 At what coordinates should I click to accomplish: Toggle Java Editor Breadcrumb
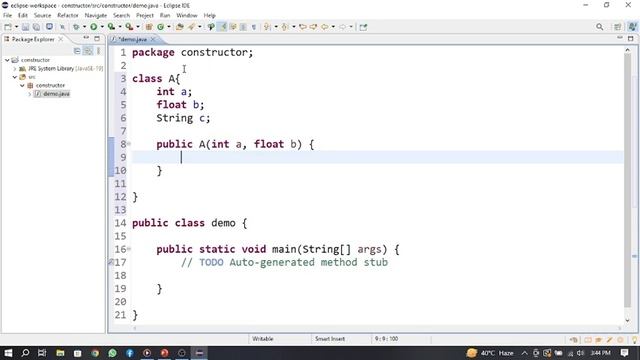click(211, 27)
